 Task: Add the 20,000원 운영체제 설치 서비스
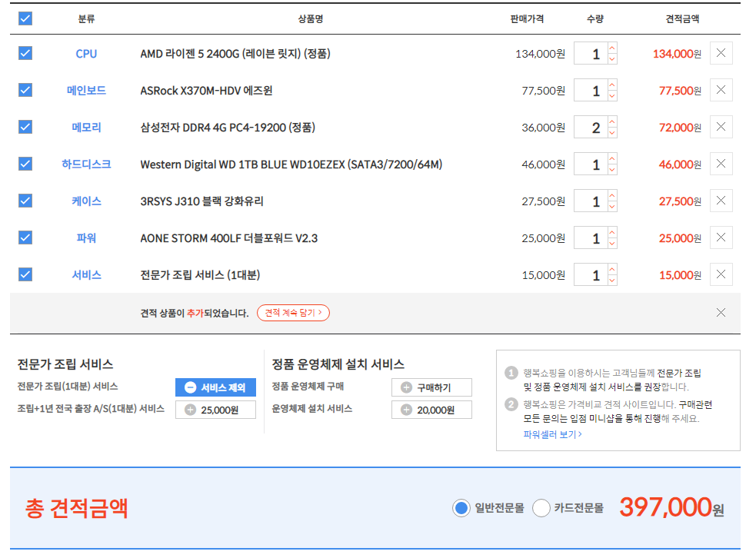(431, 410)
